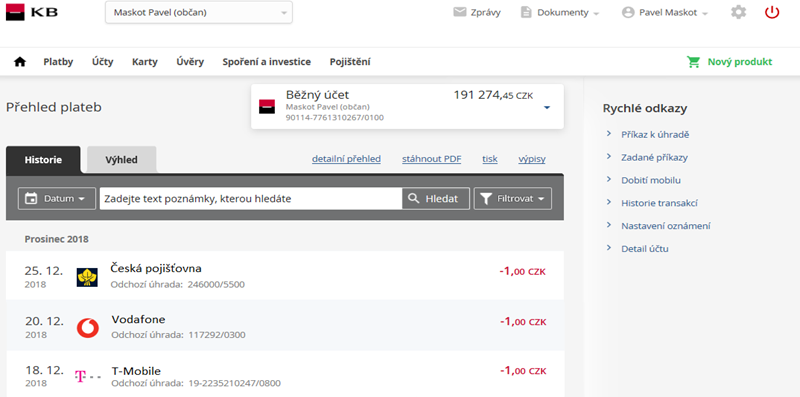800x397 pixels.
Task: Expand the Dokumenty dropdown arrow
Action: pos(596,14)
